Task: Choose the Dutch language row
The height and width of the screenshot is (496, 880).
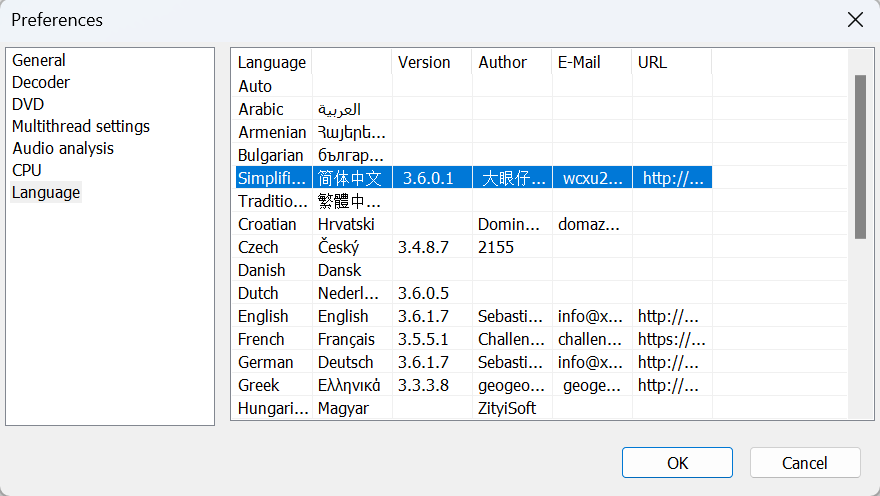Action: (473, 293)
